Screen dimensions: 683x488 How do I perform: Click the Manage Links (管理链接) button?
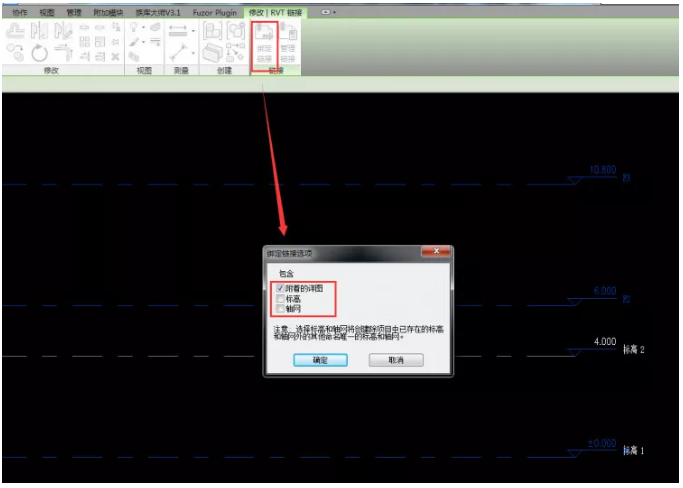click(x=288, y=44)
